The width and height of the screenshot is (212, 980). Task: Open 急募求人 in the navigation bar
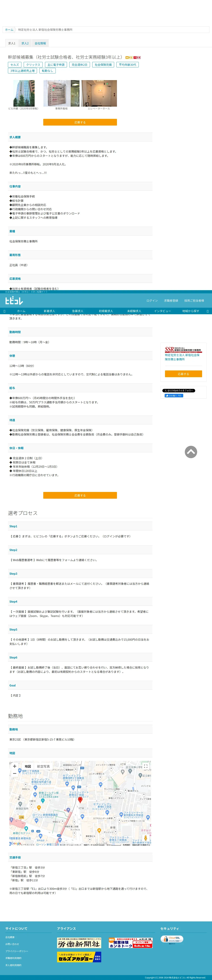pyautogui.click(x=78, y=311)
